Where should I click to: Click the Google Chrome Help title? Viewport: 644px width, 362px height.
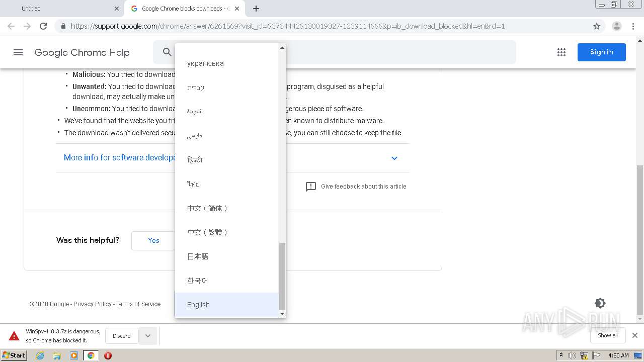(x=82, y=52)
